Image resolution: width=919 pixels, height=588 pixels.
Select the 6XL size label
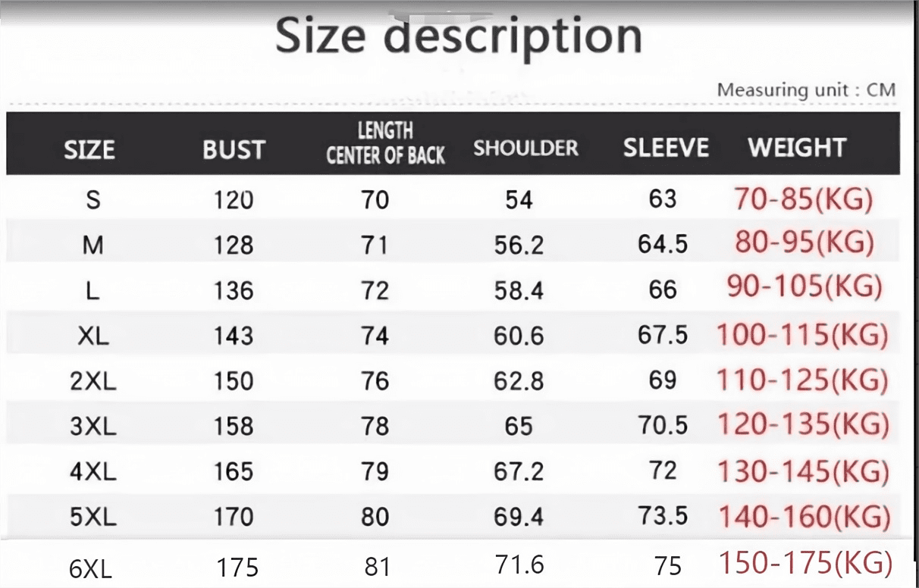90,568
